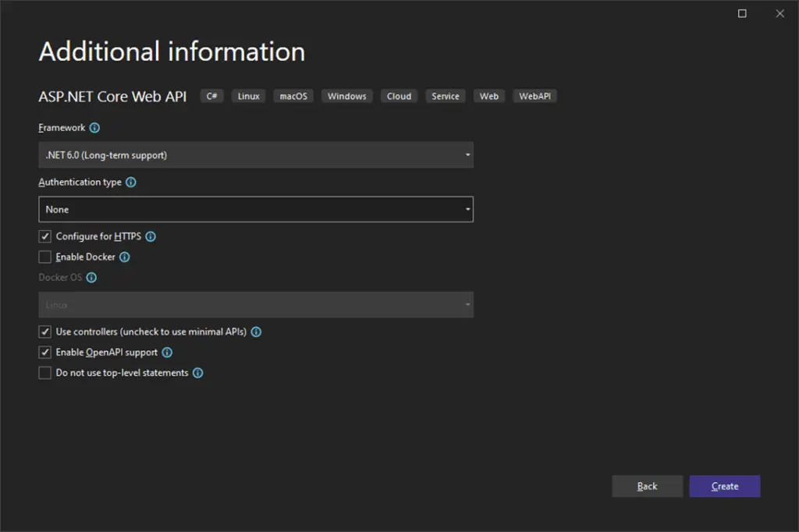Click the Service tag
This screenshot has width=799, height=532.
tap(446, 96)
